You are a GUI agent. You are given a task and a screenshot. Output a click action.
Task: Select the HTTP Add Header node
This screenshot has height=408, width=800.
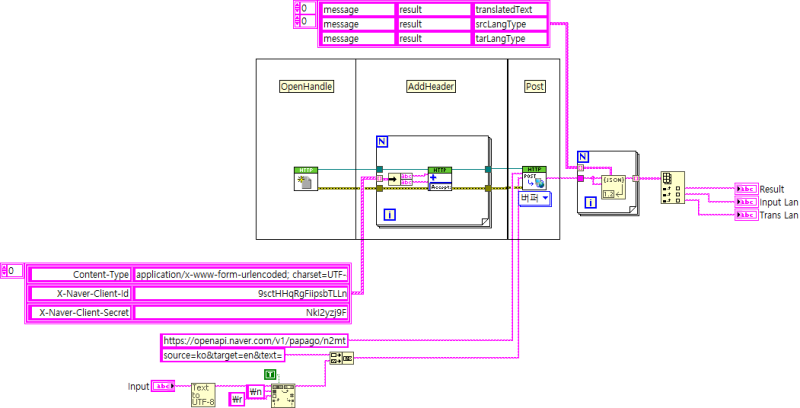(440, 179)
